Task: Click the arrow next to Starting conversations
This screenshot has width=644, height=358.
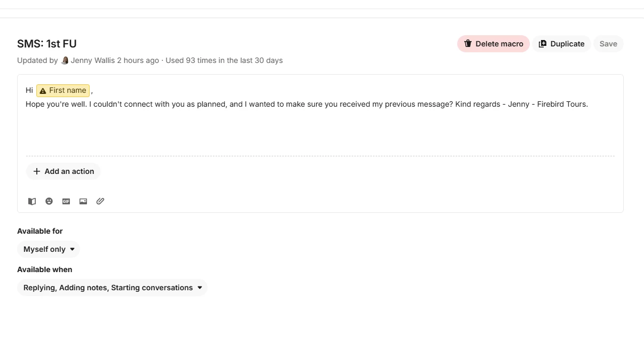Action: (x=200, y=288)
